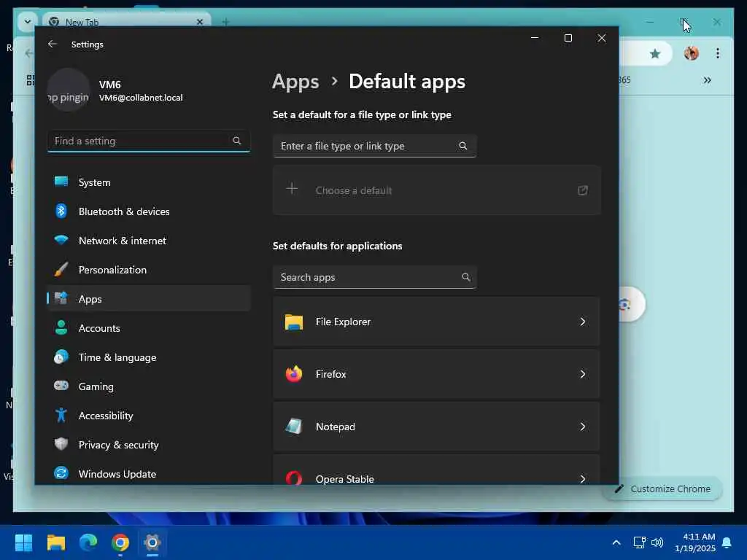The width and height of the screenshot is (747, 560).
Task: Click the VM6@collabnet.local account text
Action: pyautogui.click(x=141, y=98)
